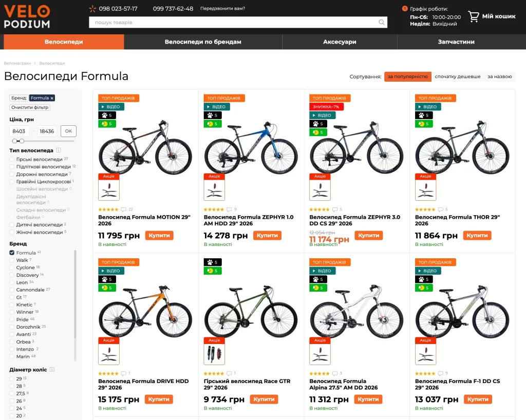Open the comments icon on Formula MOTION

pyautogui.click(x=123, y=209)
